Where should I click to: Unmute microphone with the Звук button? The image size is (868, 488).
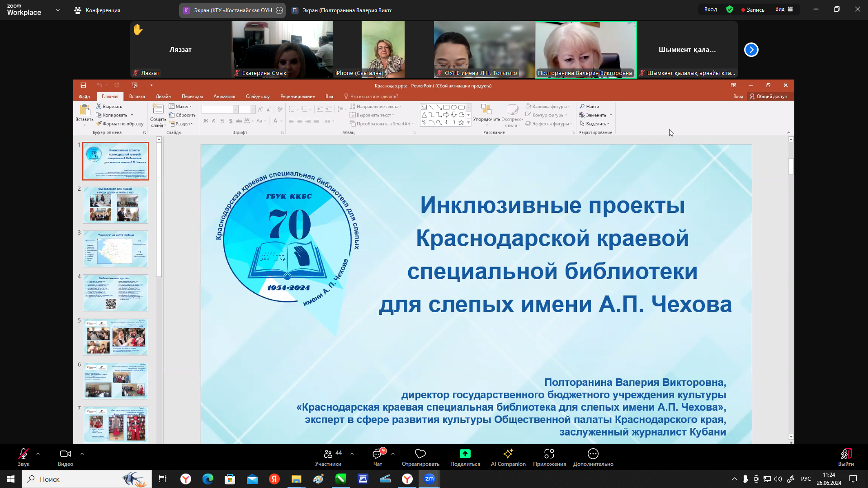(24, 457)
